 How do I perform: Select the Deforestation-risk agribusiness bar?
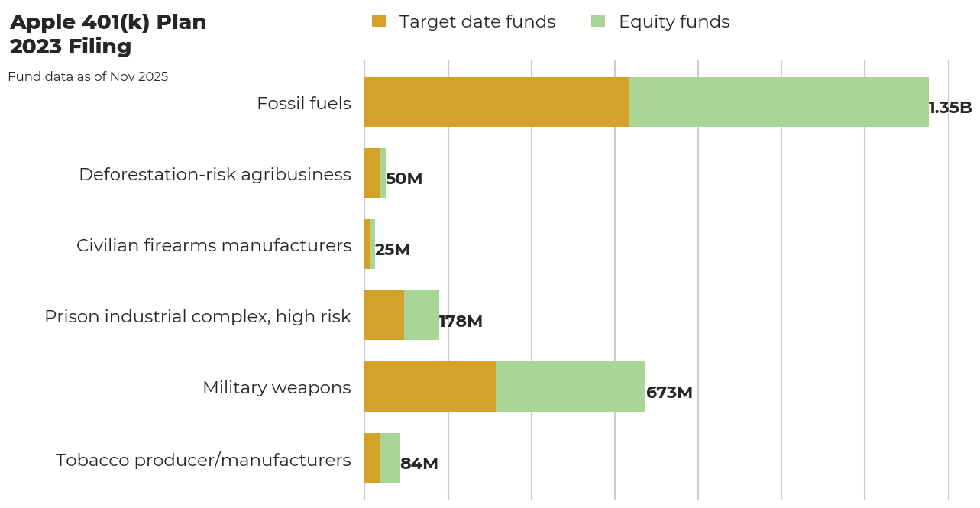click(x=375, y=173)
